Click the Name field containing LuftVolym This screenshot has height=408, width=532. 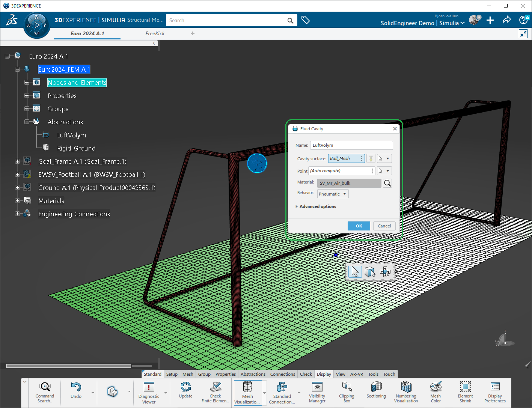(x=351, y=145)
